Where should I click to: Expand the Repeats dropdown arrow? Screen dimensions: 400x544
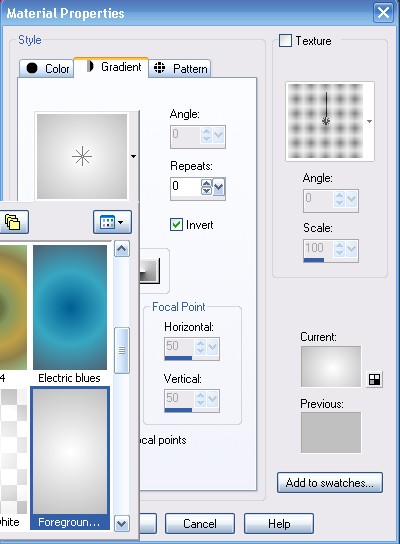[x=219, y=187]
